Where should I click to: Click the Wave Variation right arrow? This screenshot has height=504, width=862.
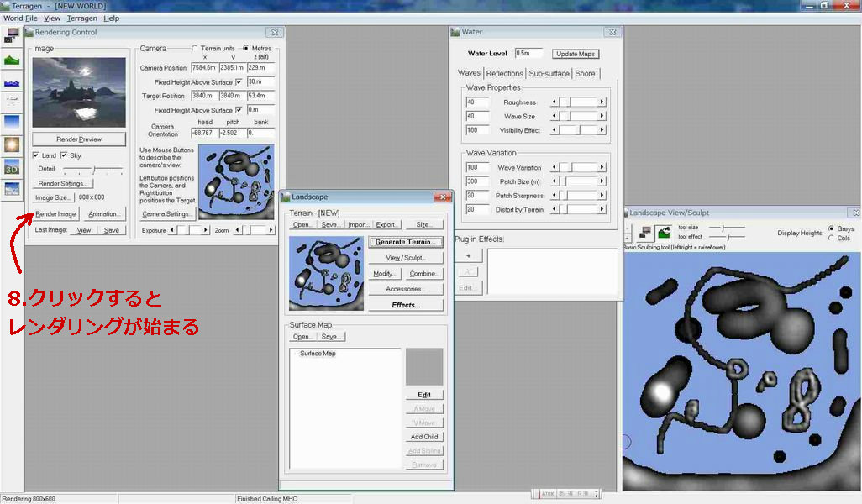click(602, 167)
